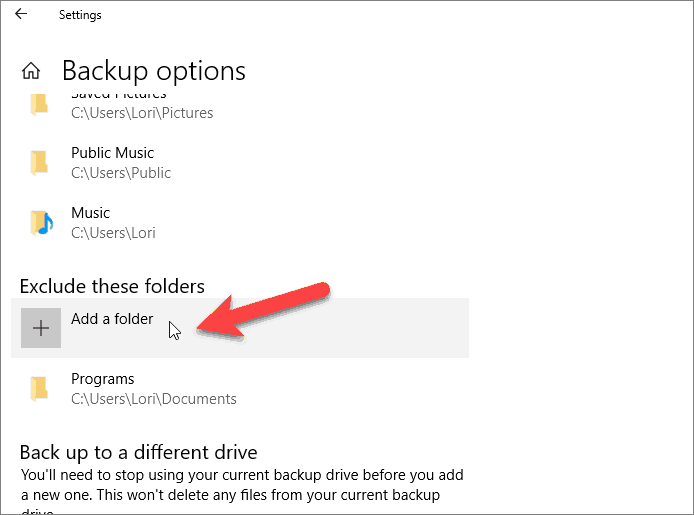Click path text C:\Users\Public
694x515 pixels.
(x=121, y=173)
